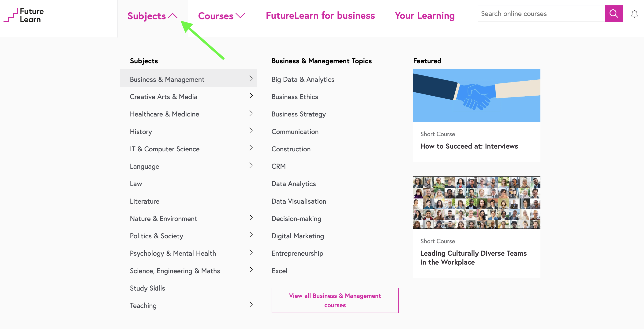Expand the Courses dropdown menu
The height and width of the screenshot is (329, 644).
tap(221, 15)
